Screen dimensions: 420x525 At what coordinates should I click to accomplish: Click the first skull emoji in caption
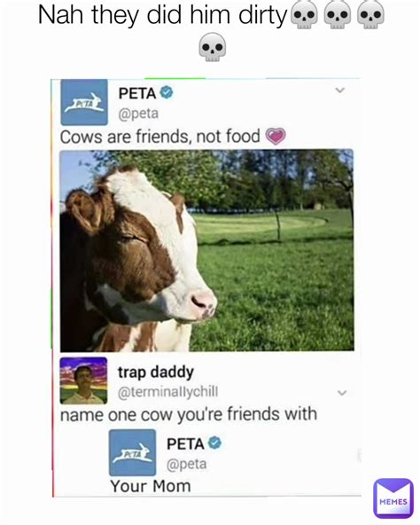click(304, 15)
